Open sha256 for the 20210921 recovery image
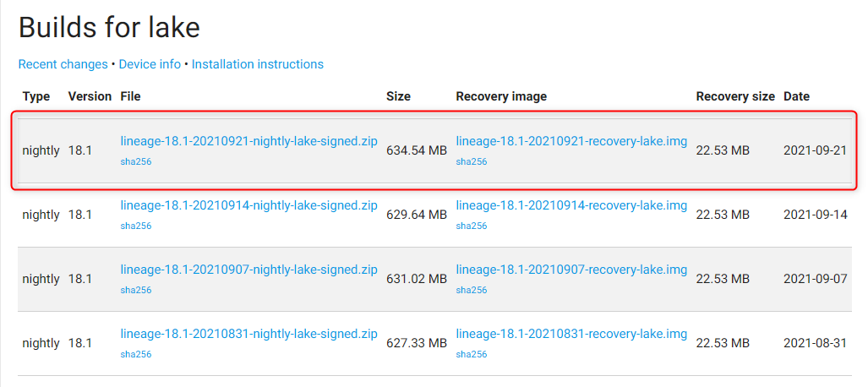 coord(472,161)
